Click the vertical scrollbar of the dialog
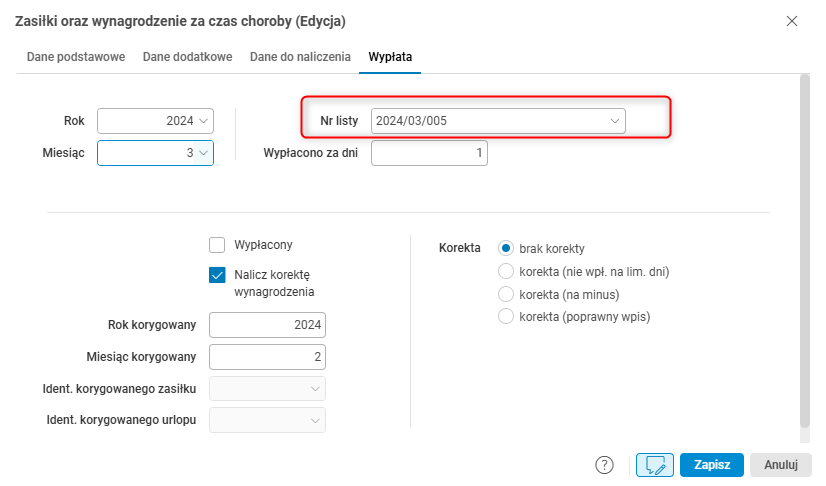The width and height of the screenshot is (826, 486). 803,250
